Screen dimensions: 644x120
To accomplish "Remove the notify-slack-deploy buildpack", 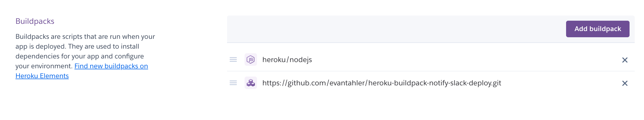I will tap(625, 83).
